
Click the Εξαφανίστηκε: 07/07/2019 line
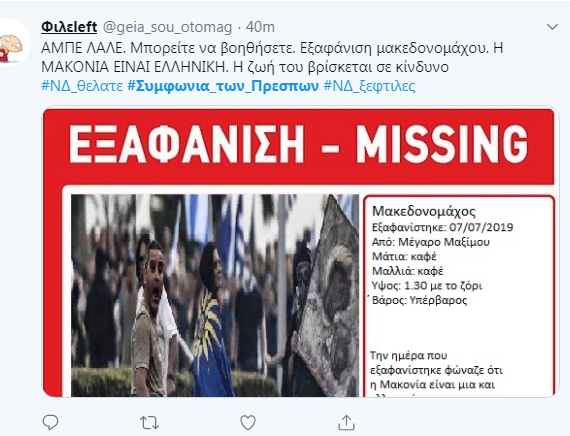coord(442,228)
